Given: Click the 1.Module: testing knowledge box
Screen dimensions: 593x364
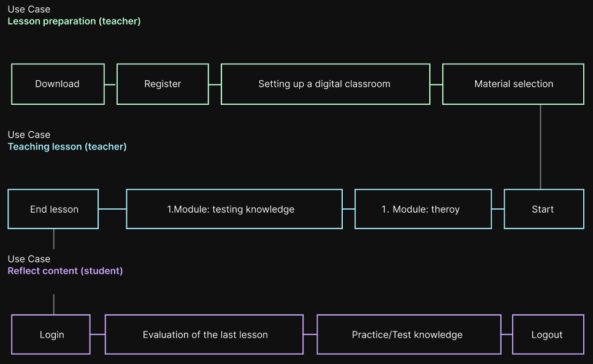Looking at the screenshot, I should 234,209.
